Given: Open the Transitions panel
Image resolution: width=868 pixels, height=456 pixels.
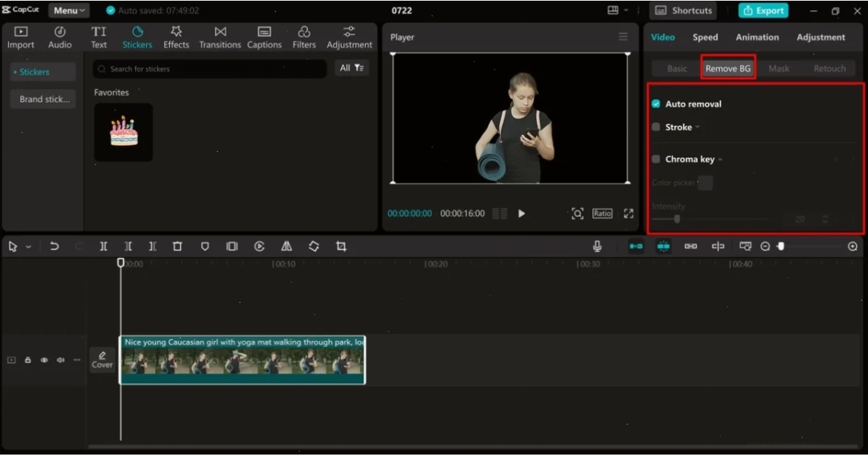Looking at the screenshot, I should click(220, 38).
